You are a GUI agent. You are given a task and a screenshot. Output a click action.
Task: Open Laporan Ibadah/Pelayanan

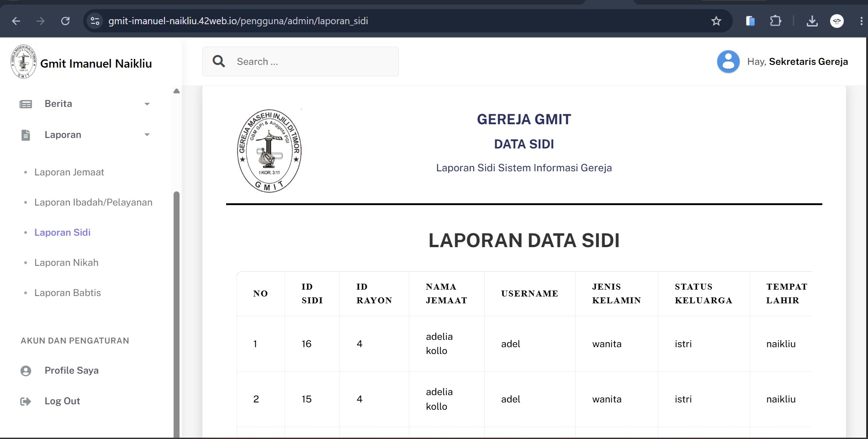[x=93, y=202]
